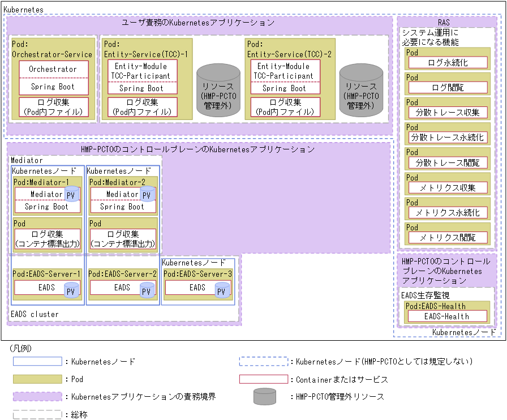
Task: Click the メトリクス閲覧 service button
Action: (x=448, y=238)
